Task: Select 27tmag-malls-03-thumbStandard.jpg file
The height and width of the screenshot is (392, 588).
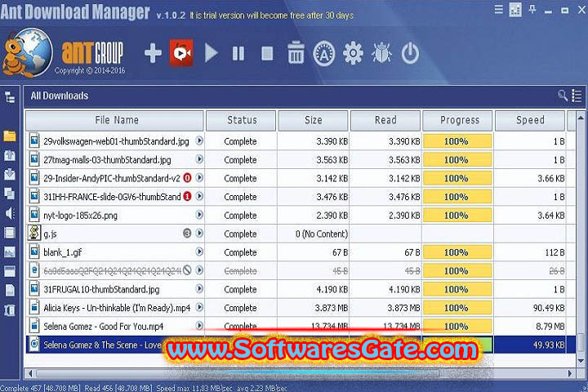Action: pyautogui.click(x=107, y=160)
